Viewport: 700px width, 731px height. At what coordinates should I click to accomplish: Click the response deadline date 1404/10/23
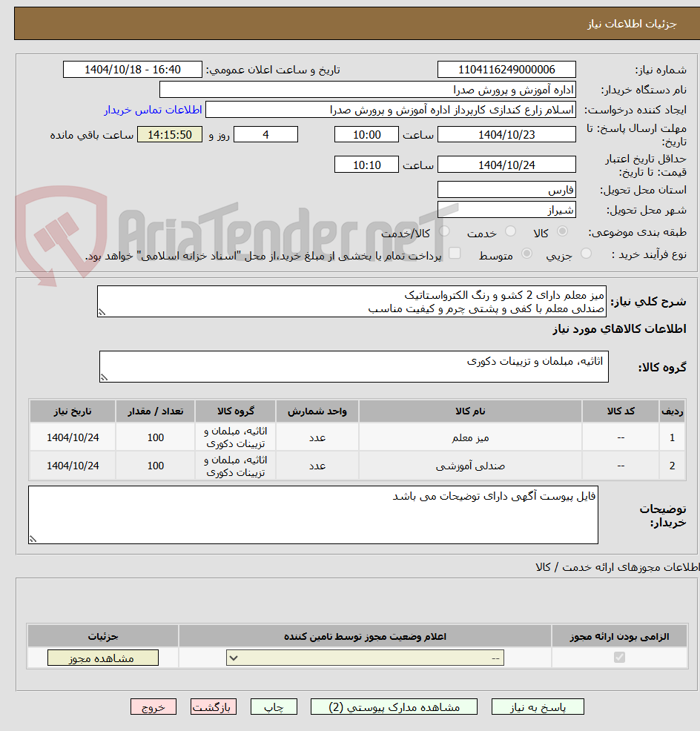click(x=506, y=135)
